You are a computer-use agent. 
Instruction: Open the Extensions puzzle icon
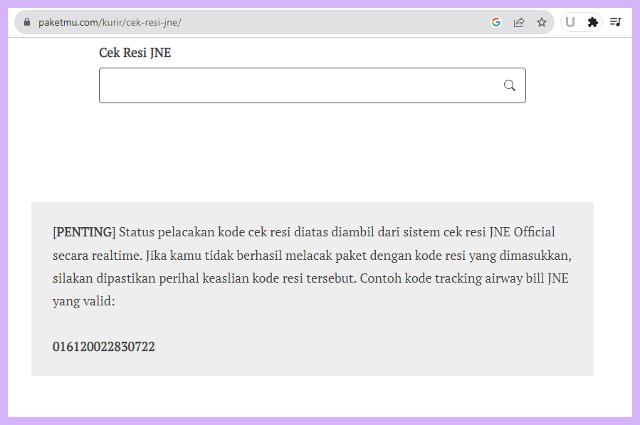click(593, 22)
